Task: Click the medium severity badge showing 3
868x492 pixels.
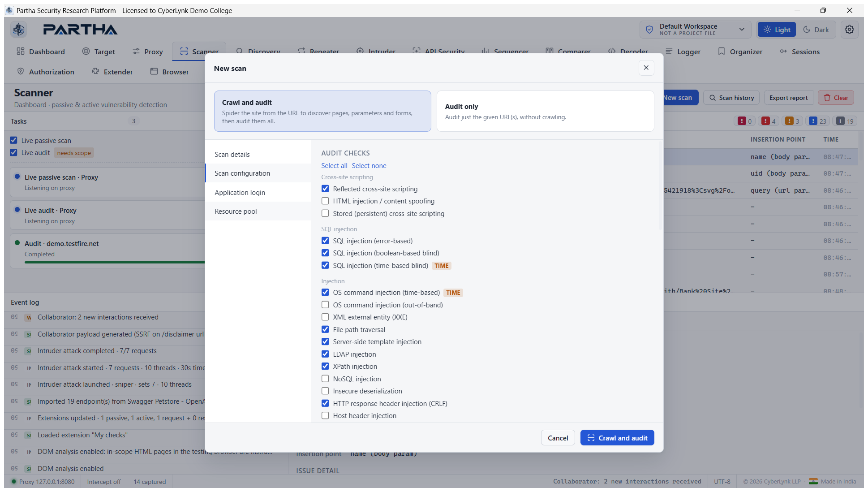Action: (793, 121)
